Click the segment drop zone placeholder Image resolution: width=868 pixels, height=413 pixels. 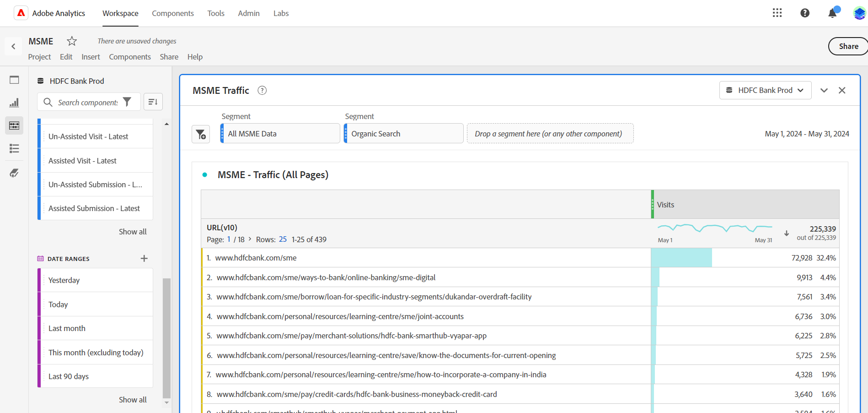[550, 133]
